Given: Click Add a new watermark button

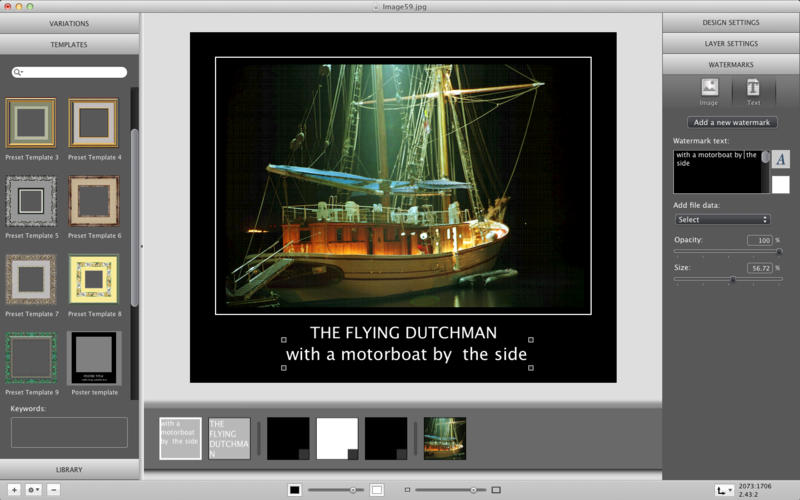Looking at the screenshot, I should (x=731, y=122).
